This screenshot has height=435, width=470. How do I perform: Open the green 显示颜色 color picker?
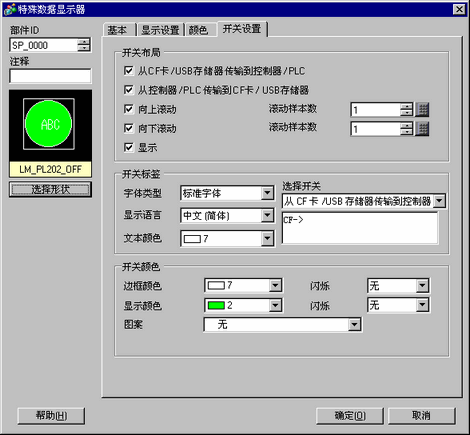[244, 305]
